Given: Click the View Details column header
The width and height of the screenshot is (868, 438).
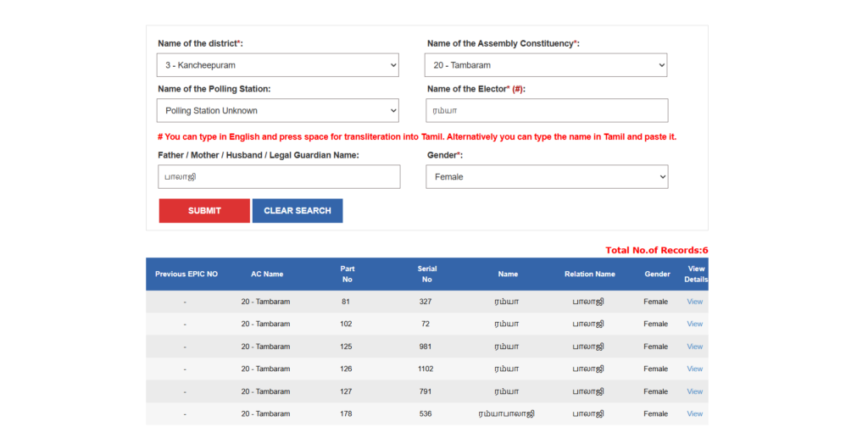Looking at the screenshot, I should pyautogui.click(x=696, y=274).
